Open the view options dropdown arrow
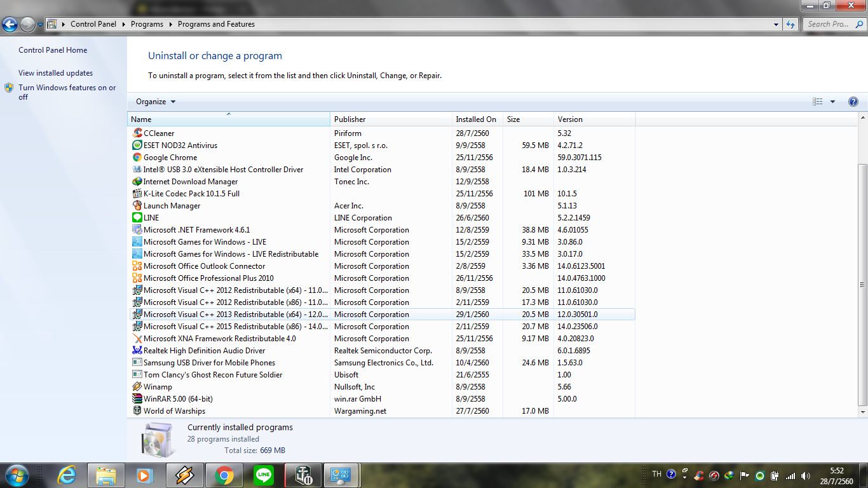 tap(832, 102)
